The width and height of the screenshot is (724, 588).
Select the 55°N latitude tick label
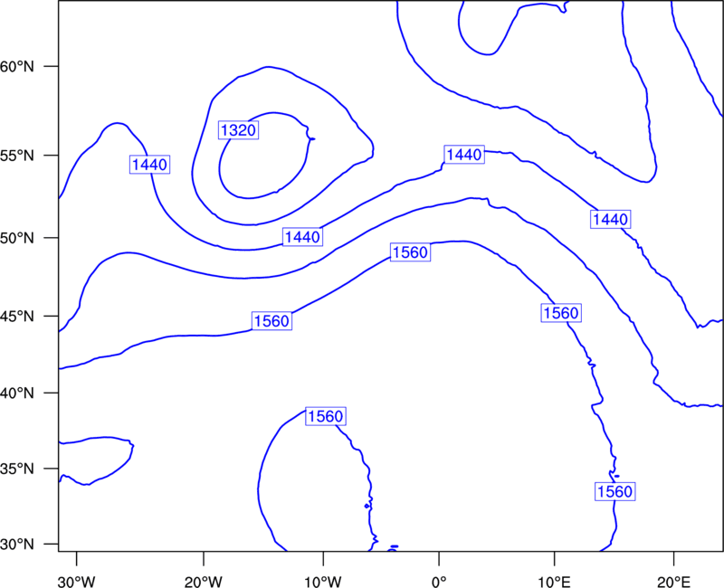click(17, 155)
